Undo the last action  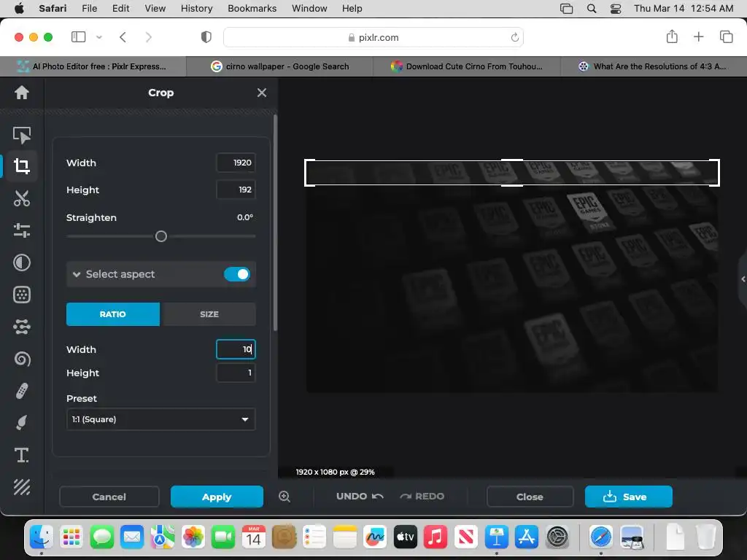coord(360,496)
